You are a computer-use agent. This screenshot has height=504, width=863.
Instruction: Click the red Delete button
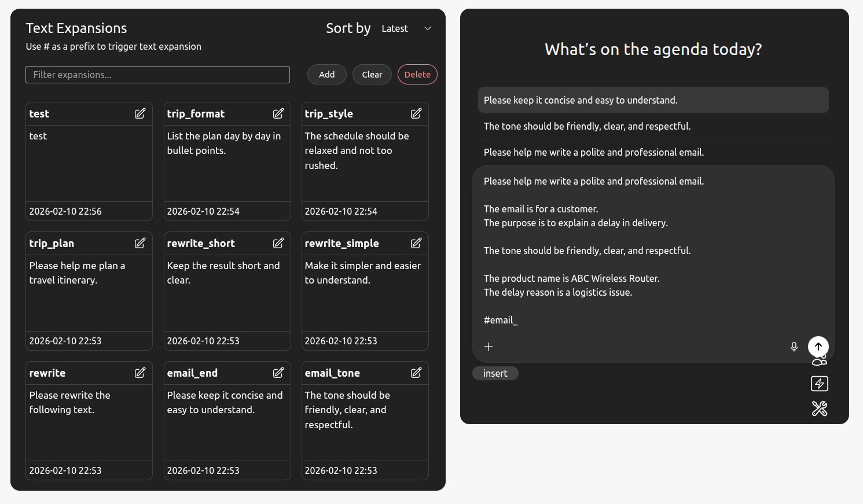coord(417,75)
